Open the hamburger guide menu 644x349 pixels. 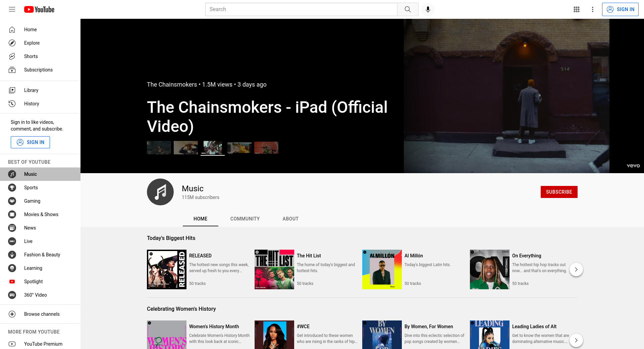coord(12,9)
